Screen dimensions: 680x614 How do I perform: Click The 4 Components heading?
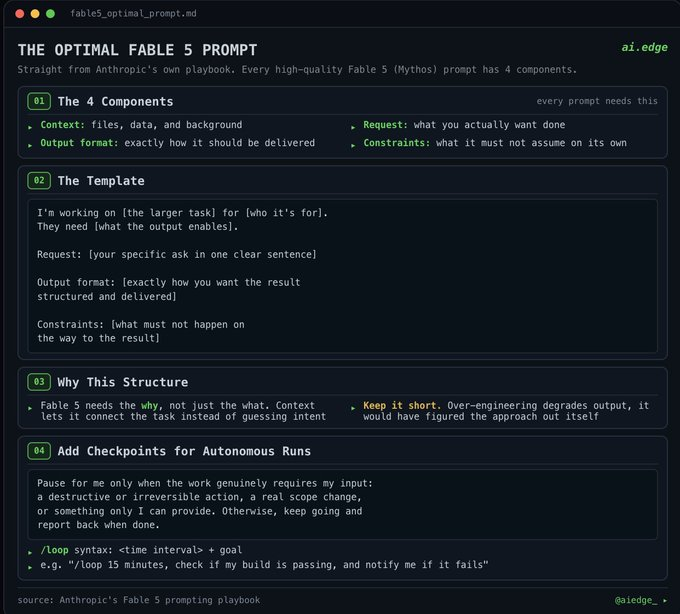pos(115,101)
